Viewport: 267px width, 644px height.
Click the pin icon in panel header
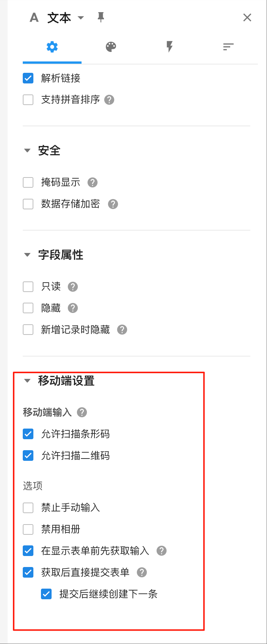(101, 17)
